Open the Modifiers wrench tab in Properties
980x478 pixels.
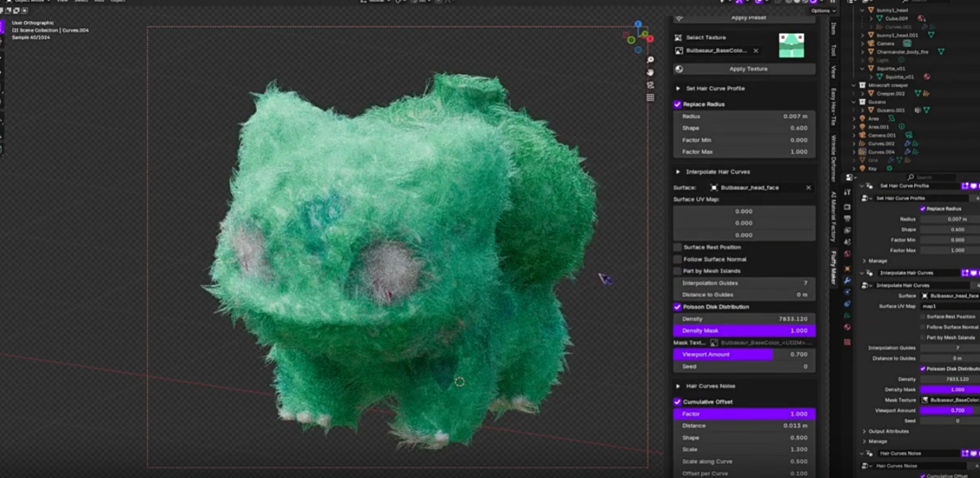(847, 281)
